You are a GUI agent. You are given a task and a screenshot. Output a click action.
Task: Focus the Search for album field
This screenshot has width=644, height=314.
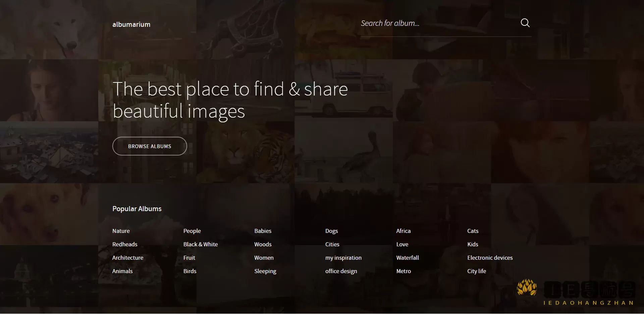436,23
